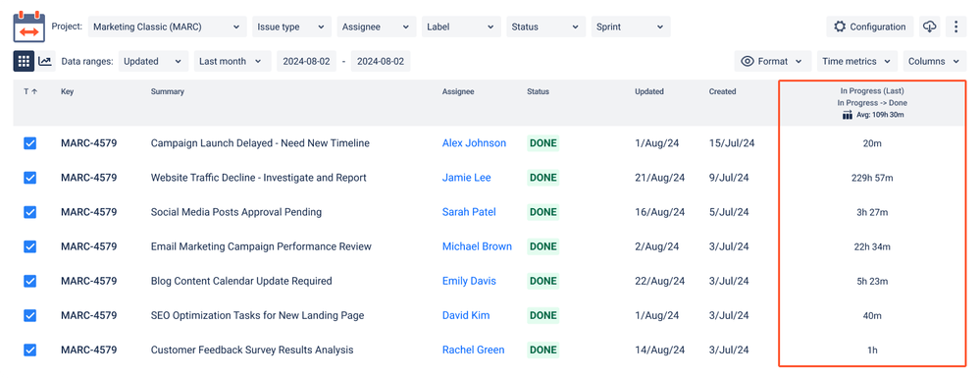Open the Project Marketing Classic (MARC) dropdown
The width and height of the screenshot is (980, 378).
tap(167, 27)
